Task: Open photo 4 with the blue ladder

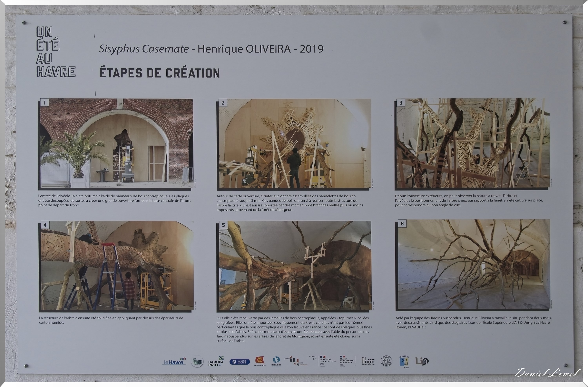Action: tap(117, 265)
